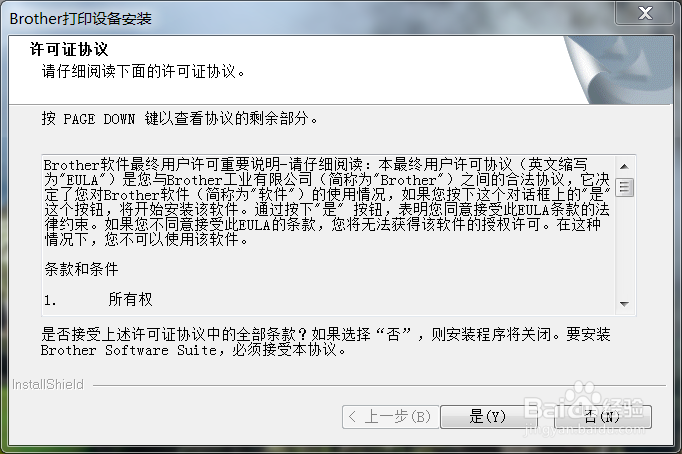
Task: Click the page curl graphic in the header
Action: click(x=618, y=70)
